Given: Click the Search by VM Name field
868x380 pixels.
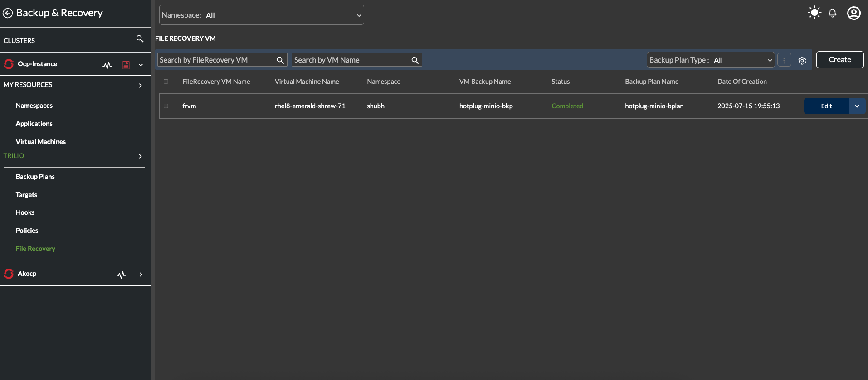Looking at the screenshot, I should (x=351, y=60).
